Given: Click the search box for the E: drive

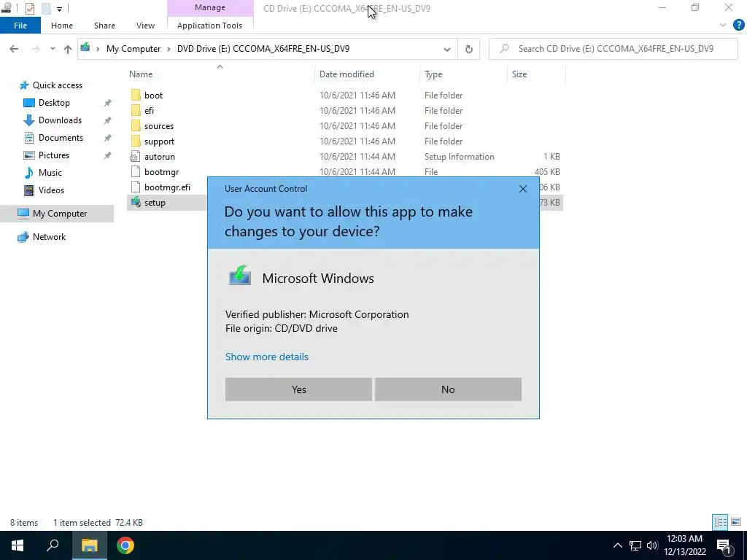Looking at the screenshot, I should 613,49.
